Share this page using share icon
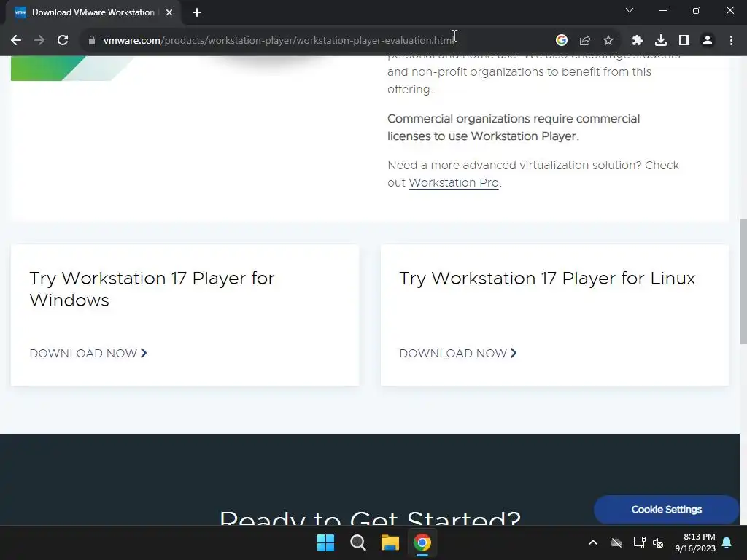Image resolution: width=747 pixels, height=560 pixels. pos(585,41)
